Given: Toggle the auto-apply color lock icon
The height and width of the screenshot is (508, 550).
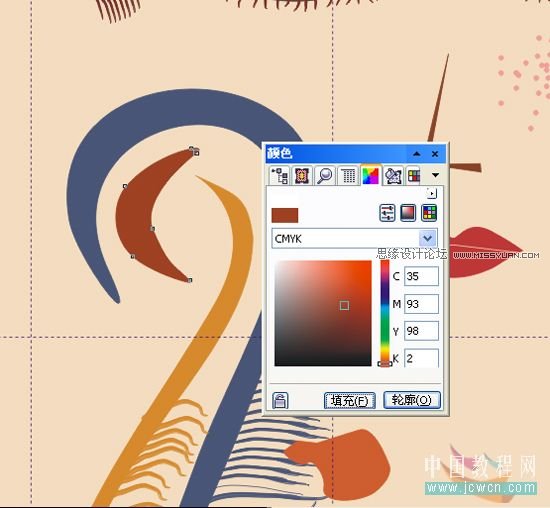Looking at the screenshot, I should pos(280,400).
